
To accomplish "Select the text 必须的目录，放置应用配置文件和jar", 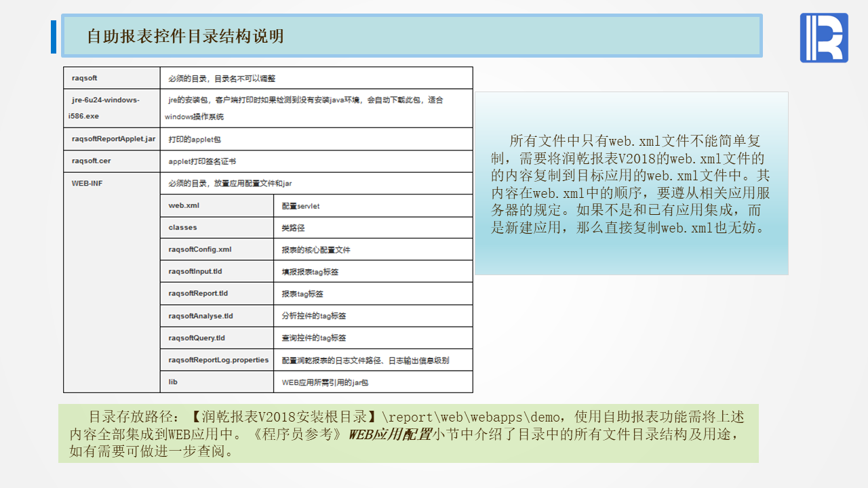I will point(230,184).
